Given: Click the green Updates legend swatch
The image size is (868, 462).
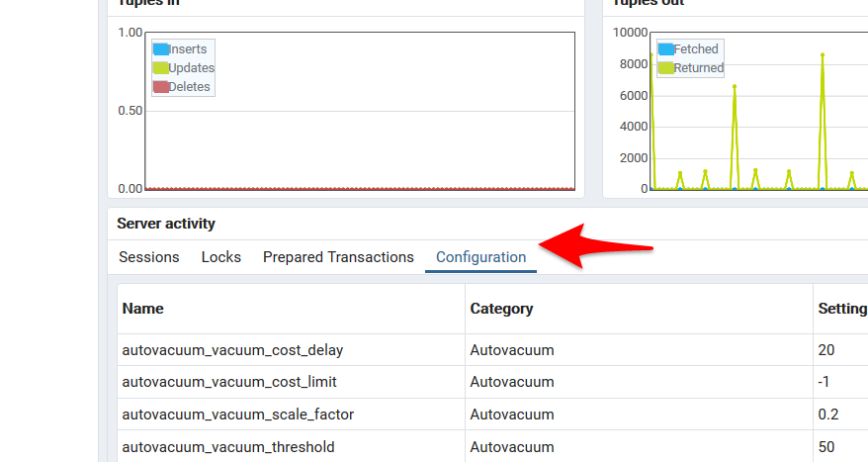Looking at the screenshot, I should point(161,68).
